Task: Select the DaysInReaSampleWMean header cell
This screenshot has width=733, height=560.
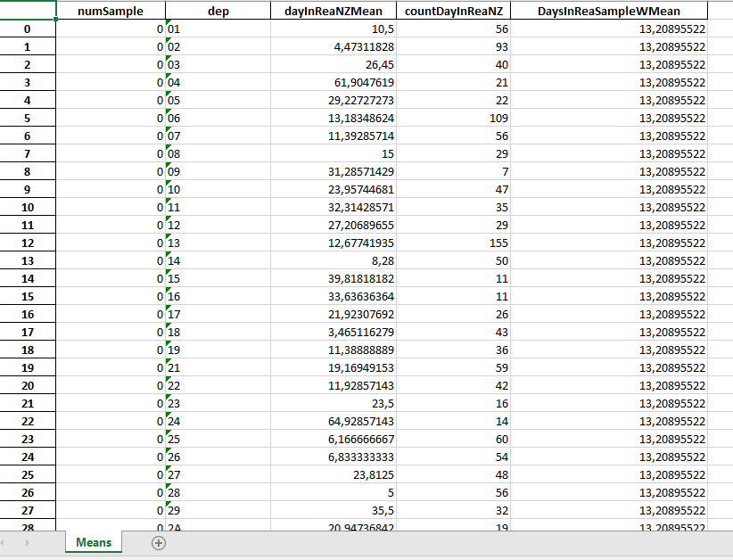Action: tap(609, 11)
